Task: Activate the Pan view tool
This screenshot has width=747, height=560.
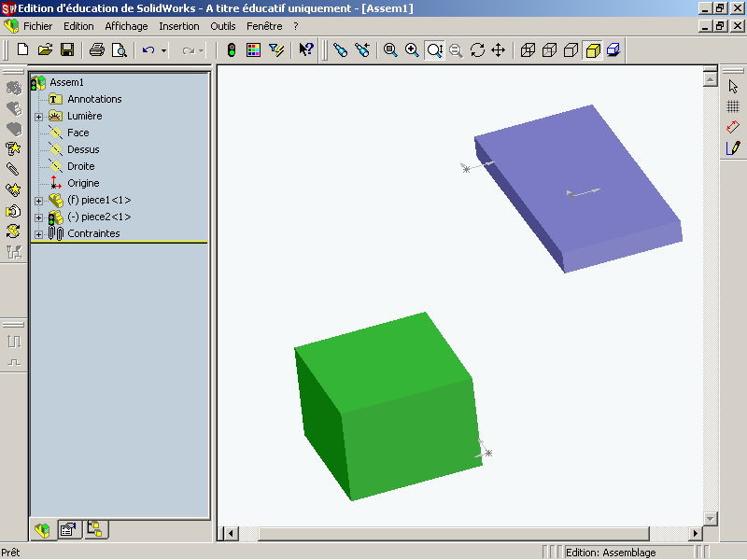Action: pyautogui.click(x=499, y=50)
